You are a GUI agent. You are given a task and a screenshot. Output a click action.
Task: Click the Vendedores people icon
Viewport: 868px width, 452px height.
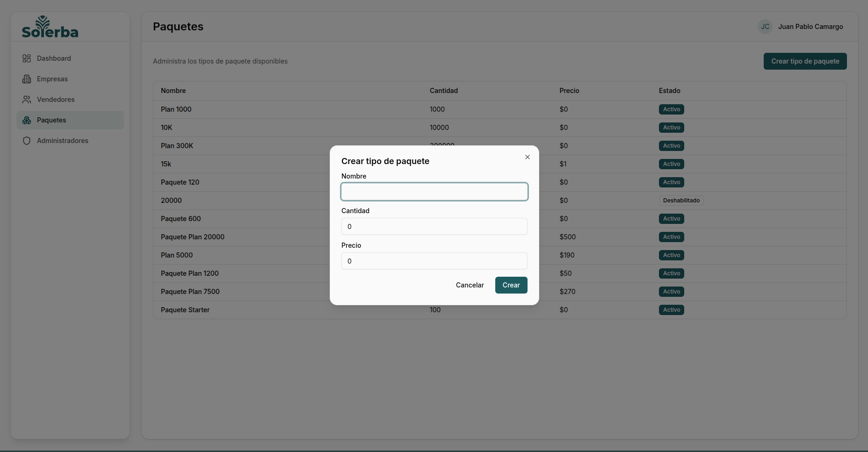pyautogui.click(x=27, y=100)
